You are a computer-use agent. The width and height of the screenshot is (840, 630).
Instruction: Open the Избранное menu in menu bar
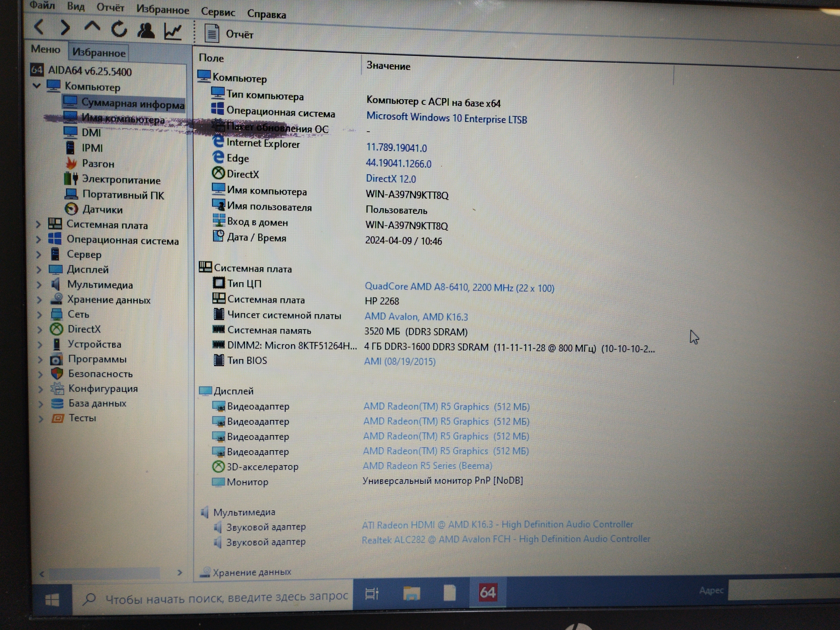162,9
